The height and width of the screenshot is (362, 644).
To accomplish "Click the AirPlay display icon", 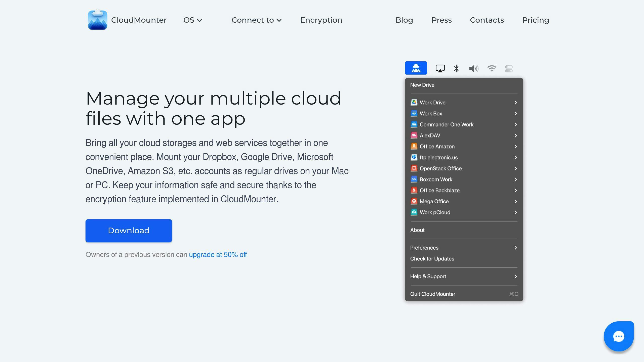I will tap(440, 68).
